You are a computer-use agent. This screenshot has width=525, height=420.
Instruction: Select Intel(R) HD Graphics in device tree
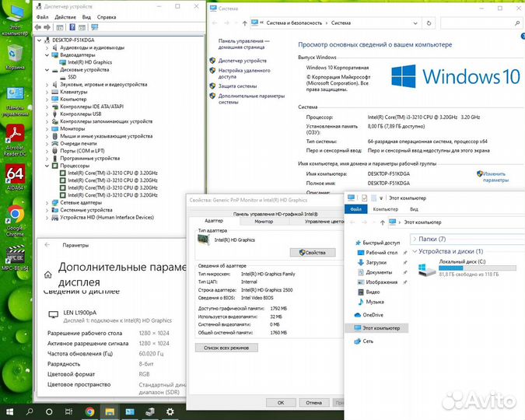89,62
